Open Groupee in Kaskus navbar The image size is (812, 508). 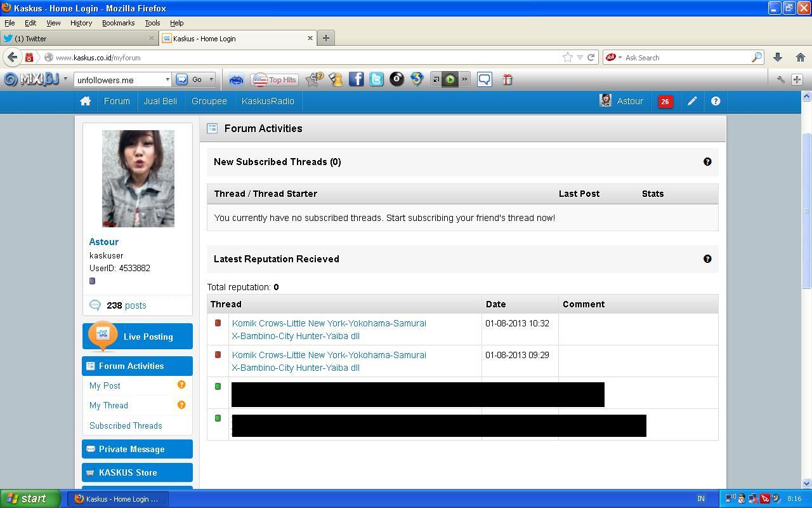click(x=209, y=101)
